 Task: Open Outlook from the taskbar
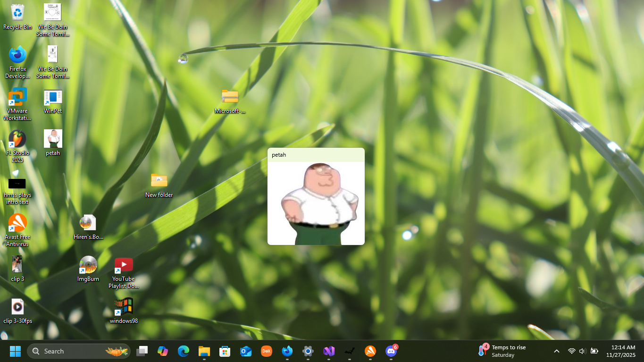(246, 351)
